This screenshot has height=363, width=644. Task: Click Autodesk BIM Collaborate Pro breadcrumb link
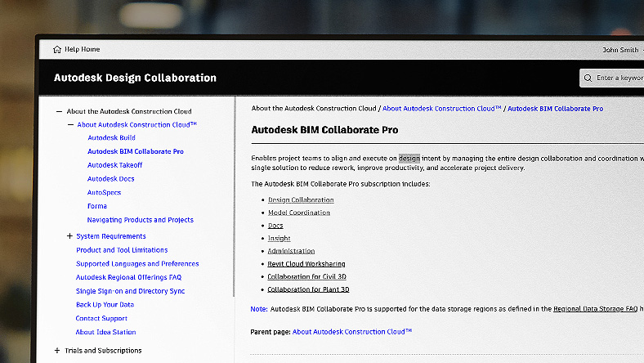(x=555, y=109)
